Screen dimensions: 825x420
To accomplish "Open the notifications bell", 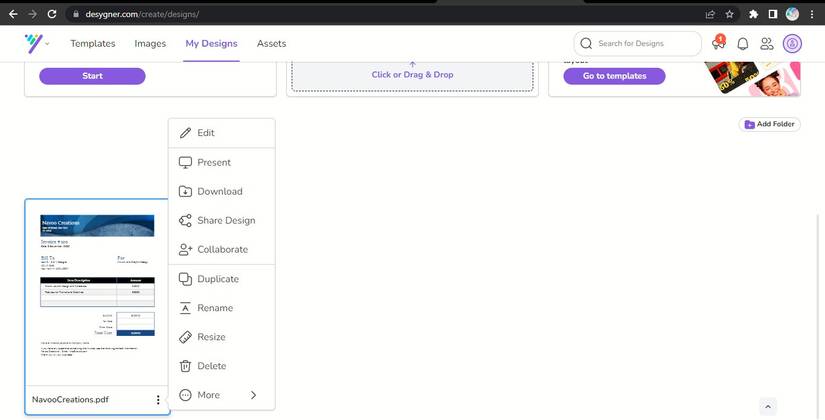I will (742, 44).
